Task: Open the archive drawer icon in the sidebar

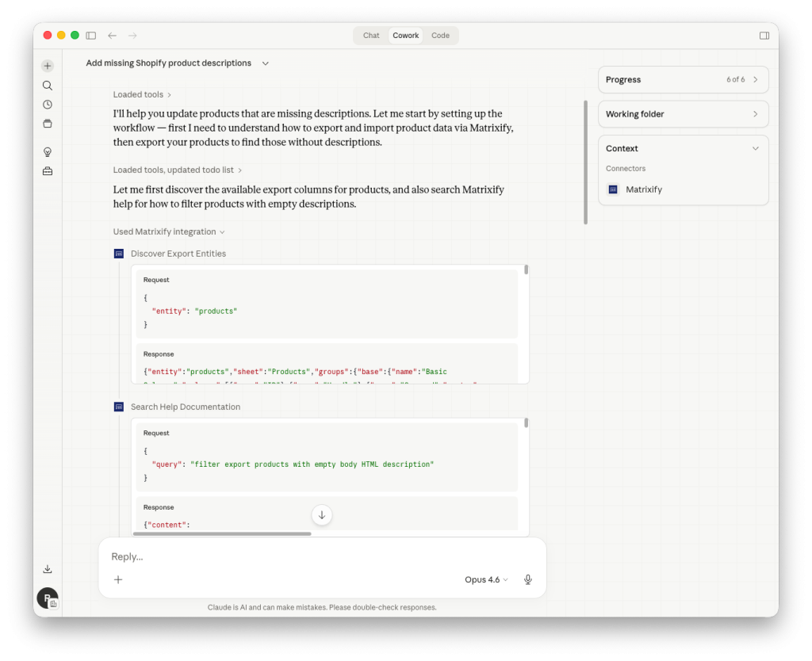Action: pyautogui.click(x=48, y=123)
